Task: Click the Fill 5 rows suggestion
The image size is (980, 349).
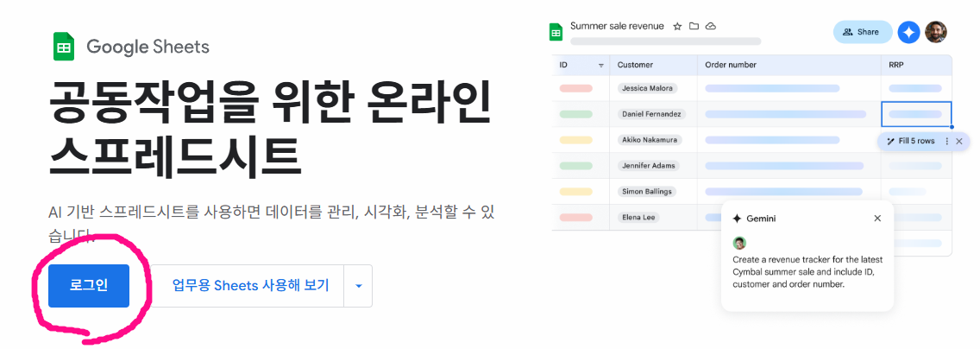Action: pyautogui.click(x=911, y=142)
